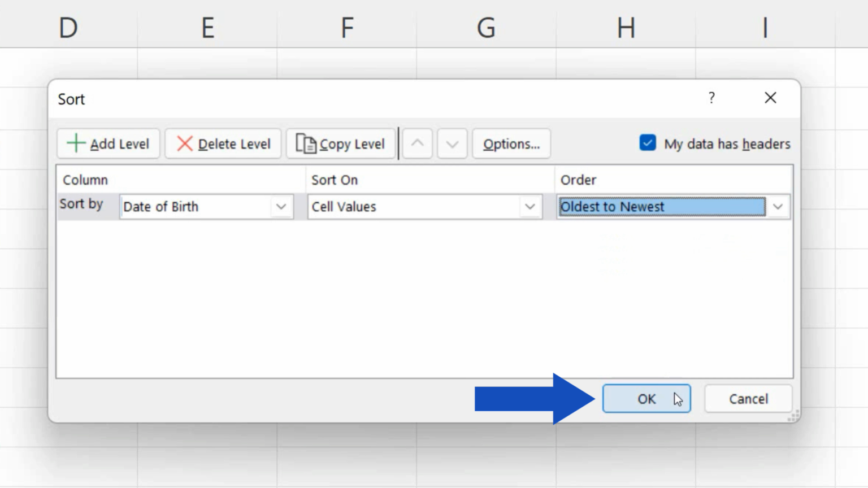Confirm the sort by clicking OK

[x=646, y=398]
